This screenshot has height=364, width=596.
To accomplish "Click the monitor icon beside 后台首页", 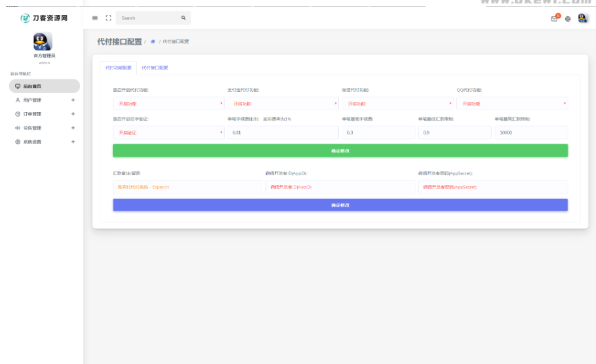I will pos(18,87).
